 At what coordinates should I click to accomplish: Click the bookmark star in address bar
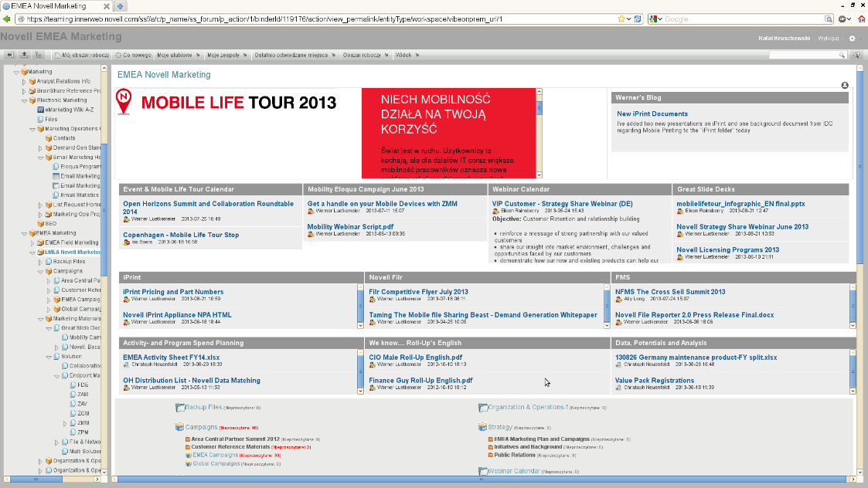(x=621, y=19)
